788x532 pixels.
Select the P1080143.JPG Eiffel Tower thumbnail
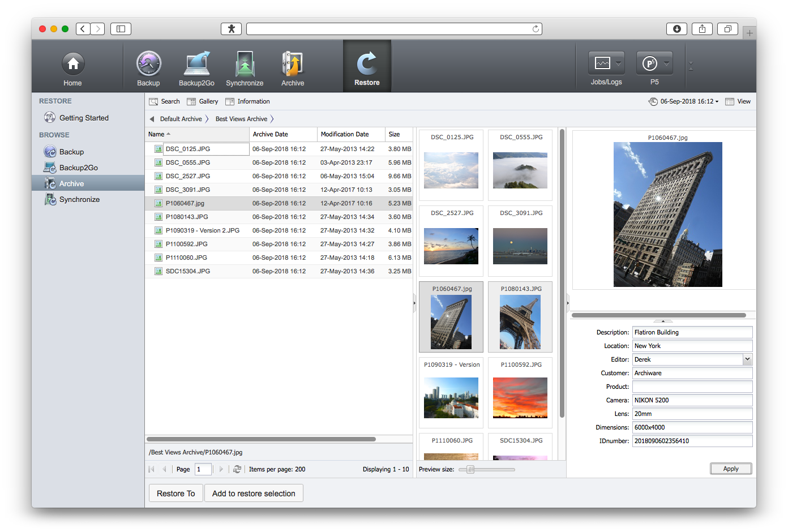pyautogui.click(x=520, y=321)
